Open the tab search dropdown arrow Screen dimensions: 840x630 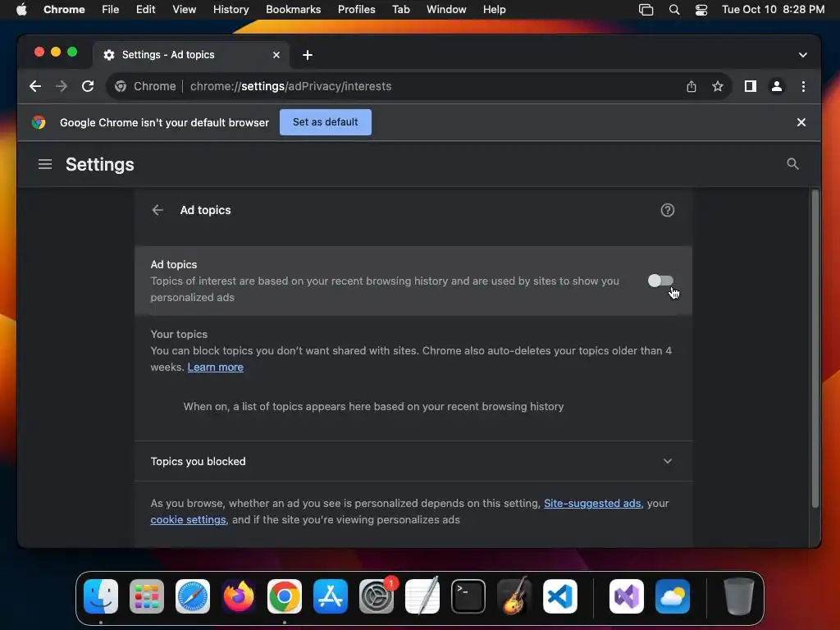[x=802, y=55]
